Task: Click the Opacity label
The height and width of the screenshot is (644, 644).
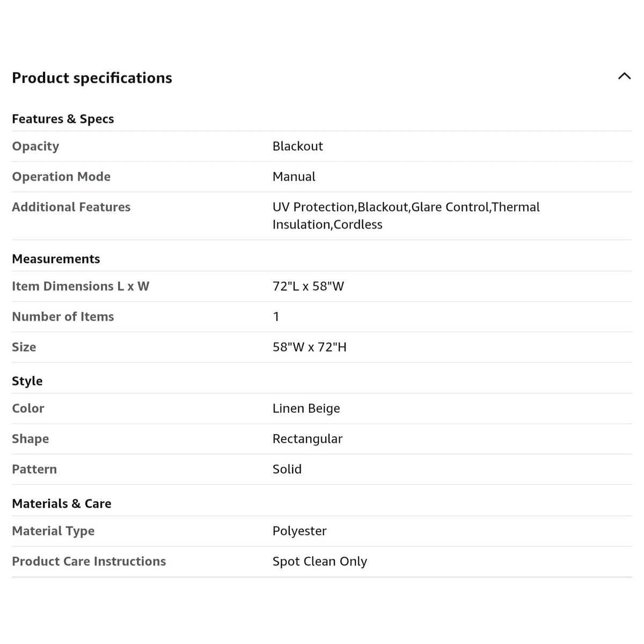Action: (35, 147)
